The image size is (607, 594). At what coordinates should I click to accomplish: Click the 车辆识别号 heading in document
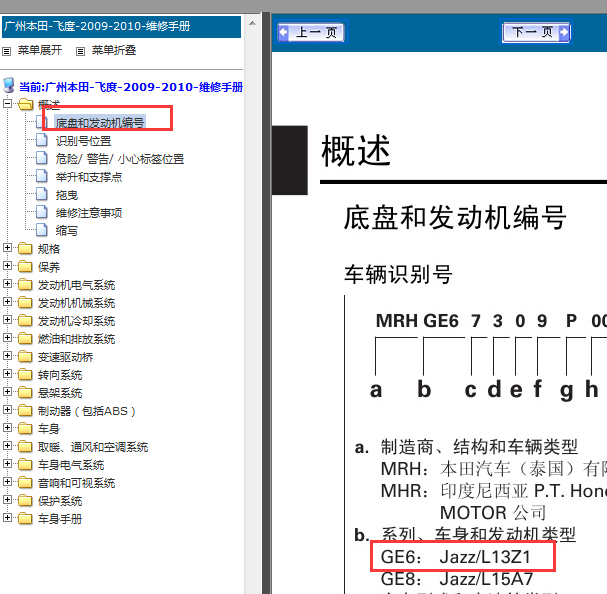point(398,275)
